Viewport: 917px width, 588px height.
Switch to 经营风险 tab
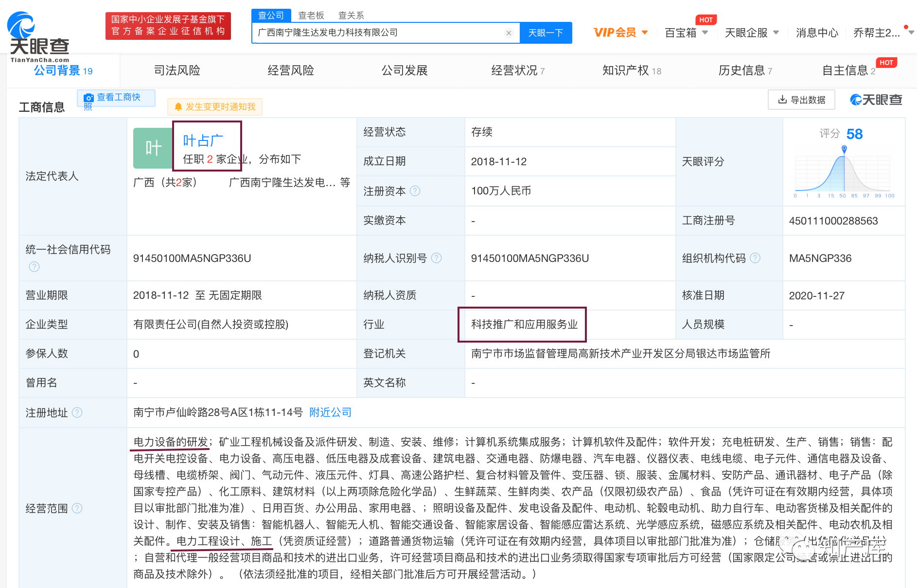click(x=291, y=70)
